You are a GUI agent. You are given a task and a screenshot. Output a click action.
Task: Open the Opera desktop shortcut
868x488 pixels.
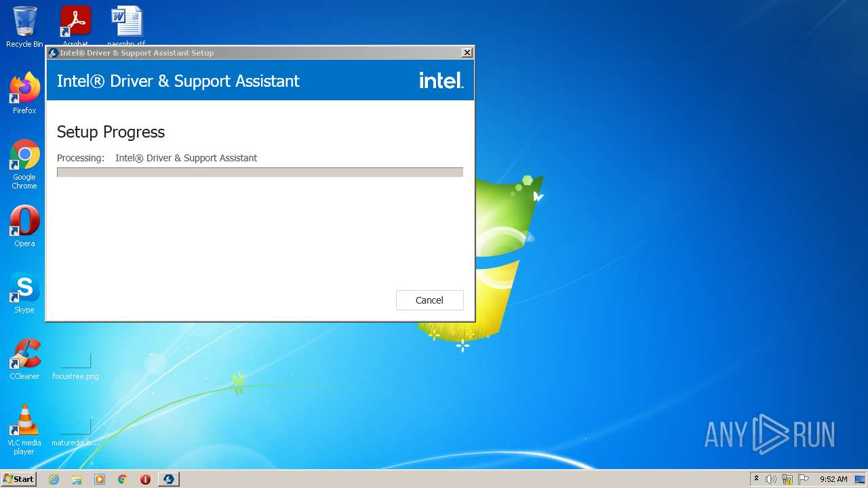[24, 226]
